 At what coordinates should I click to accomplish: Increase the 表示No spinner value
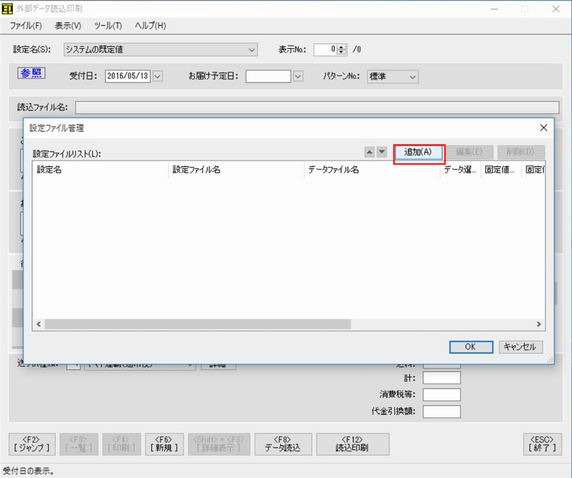click(342, 46)
